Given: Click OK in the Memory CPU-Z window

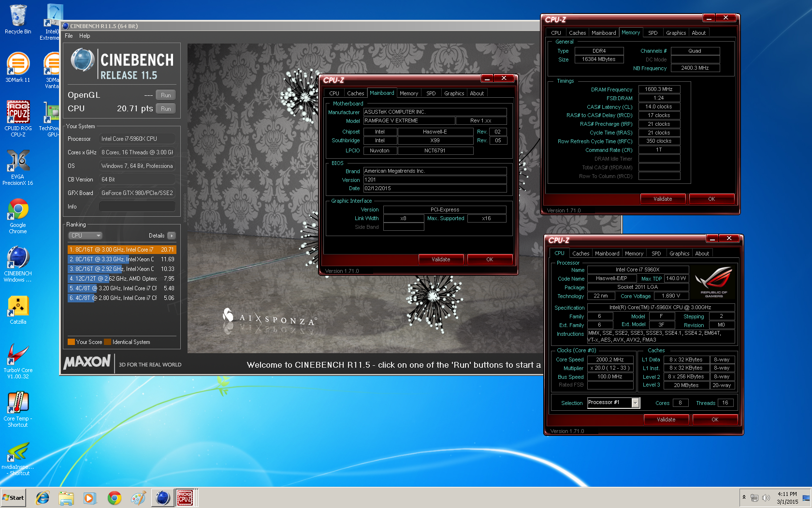Looking at the screenshot, I should click(x=711, y=199).
